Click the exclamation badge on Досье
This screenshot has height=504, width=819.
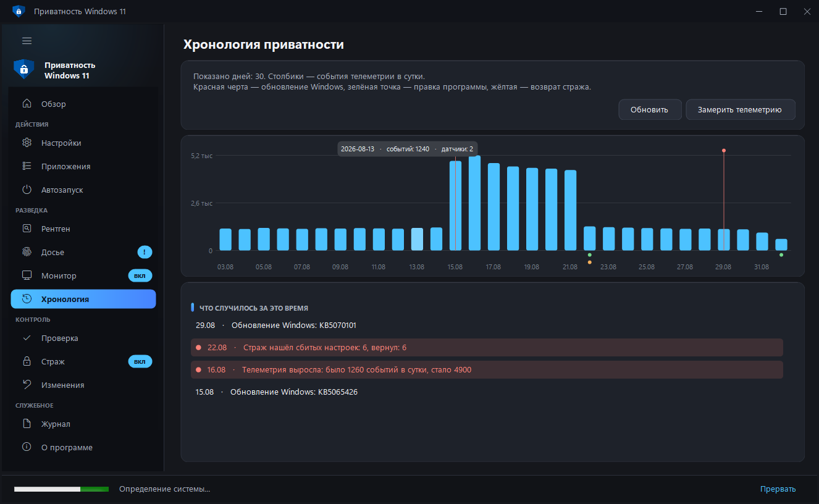(x=145, y=252)
